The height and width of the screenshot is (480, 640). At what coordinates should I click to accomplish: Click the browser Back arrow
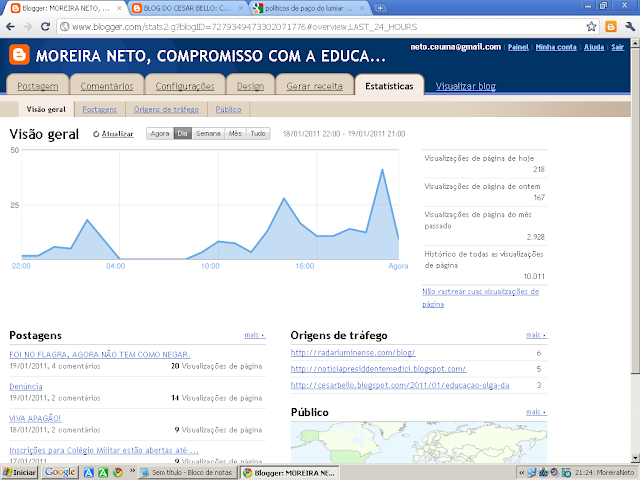pyautogui.click(x=11, y=27)
